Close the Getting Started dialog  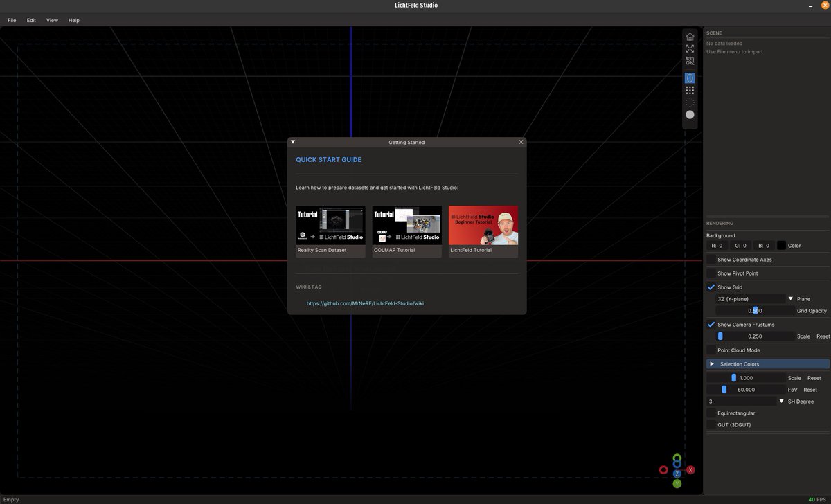pyautogui.click(x=521, y=142)
